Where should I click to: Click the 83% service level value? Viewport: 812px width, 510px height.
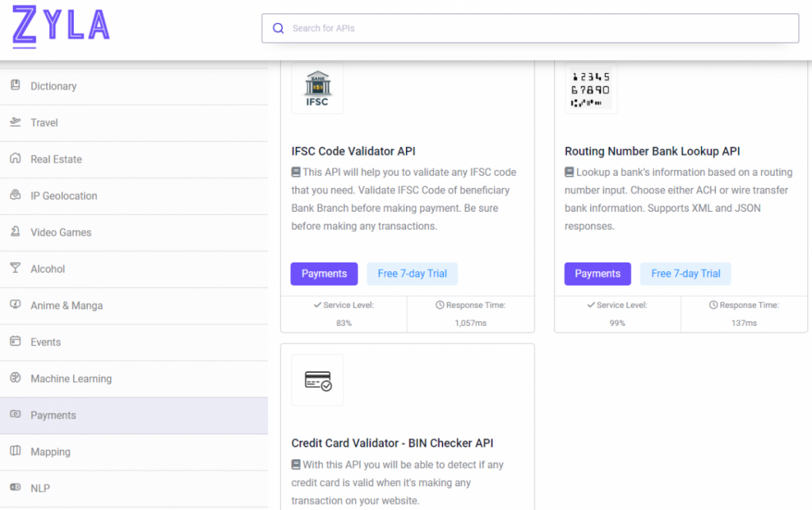click(x=344, y=323)
